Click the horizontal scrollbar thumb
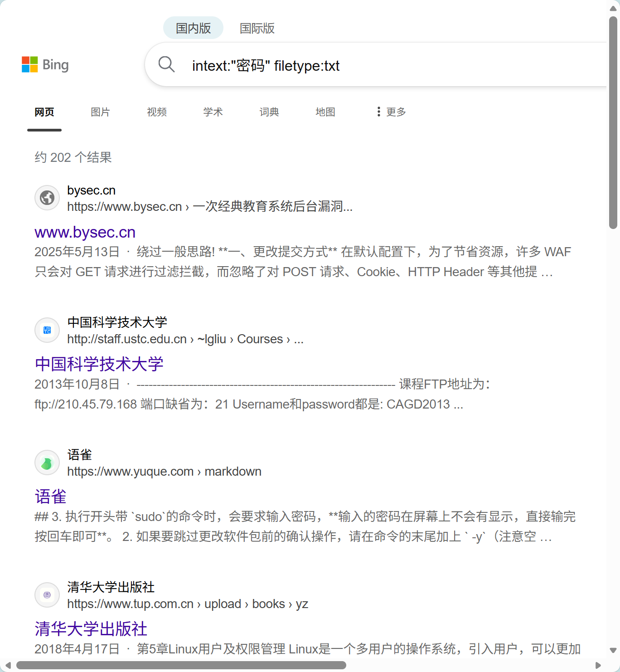620x672 pixels. [181, 665]
